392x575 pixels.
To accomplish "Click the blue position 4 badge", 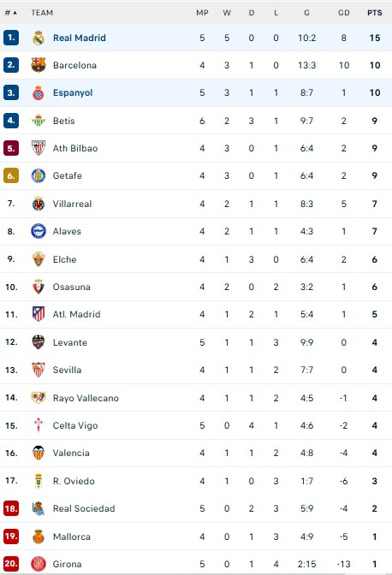I will click(x=11, y=121).
